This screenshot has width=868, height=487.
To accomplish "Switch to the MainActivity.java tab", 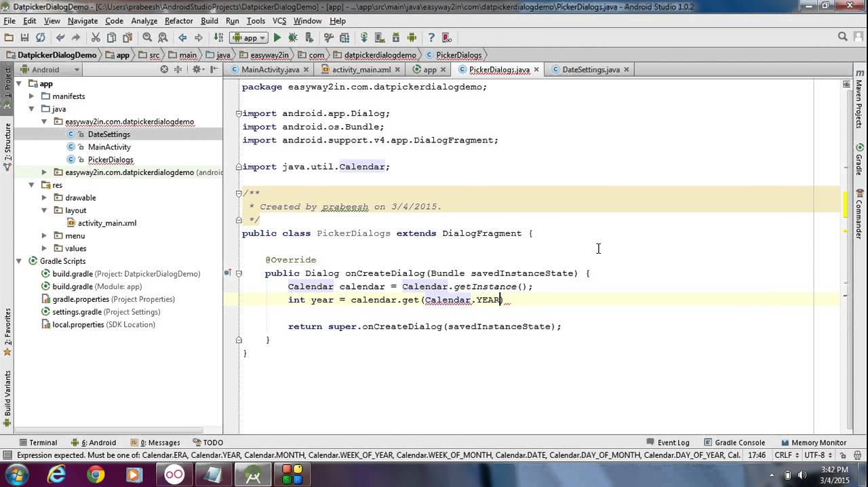I will pyautogui.click(x=270, y=69).
